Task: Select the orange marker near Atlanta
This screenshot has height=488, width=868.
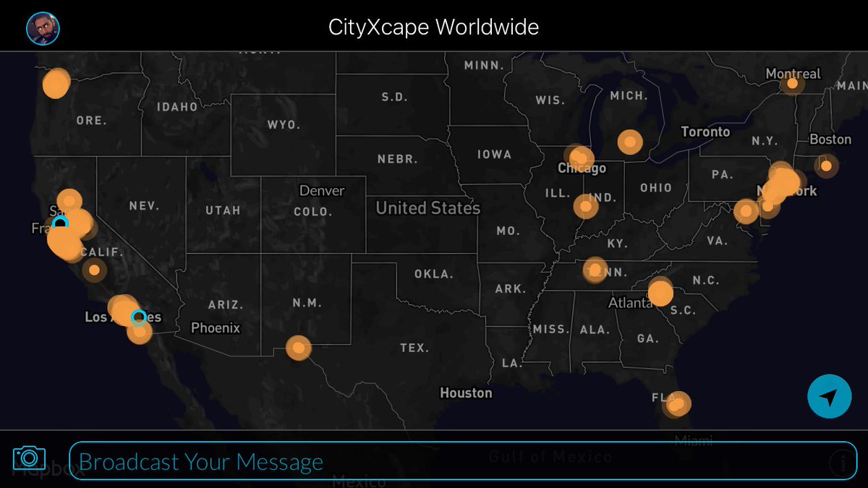Action: coord(660,293)
